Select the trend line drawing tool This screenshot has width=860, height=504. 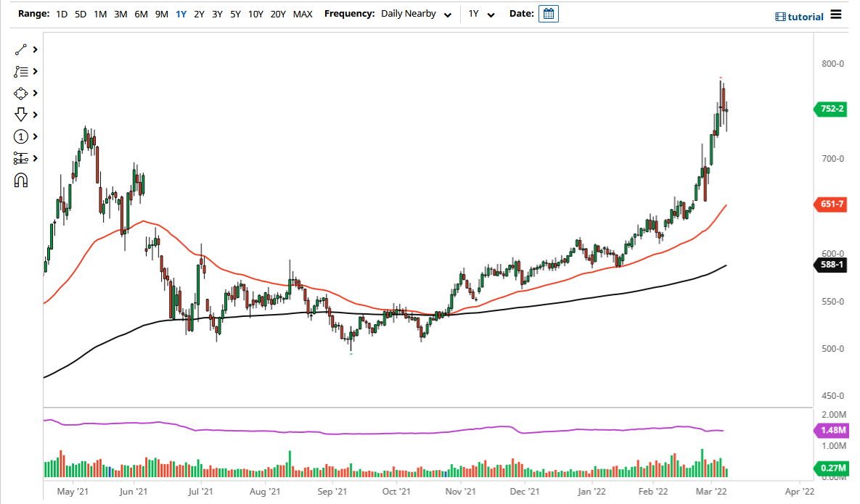click(20, 50)
